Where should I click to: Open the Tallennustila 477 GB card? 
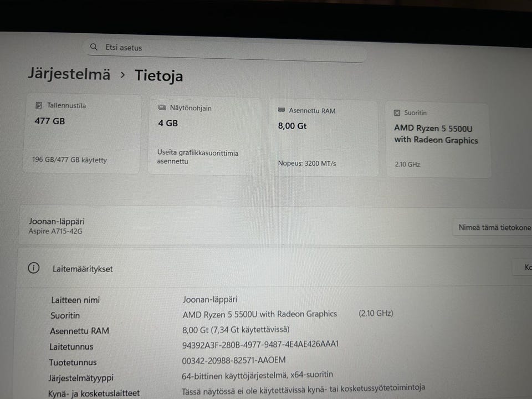coord(82,134)
